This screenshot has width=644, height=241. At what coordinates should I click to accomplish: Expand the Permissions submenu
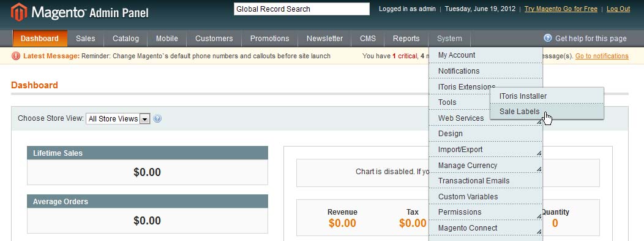pos(539,215)
